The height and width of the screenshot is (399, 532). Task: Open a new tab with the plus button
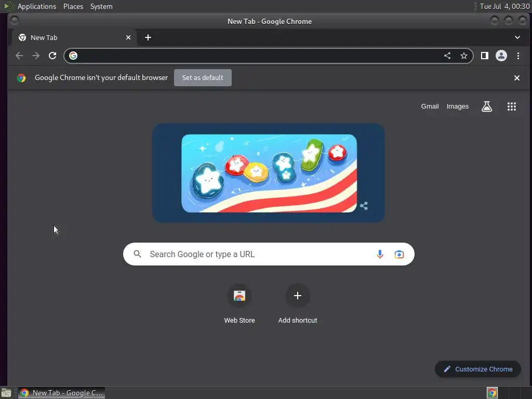tap(148, 37)
